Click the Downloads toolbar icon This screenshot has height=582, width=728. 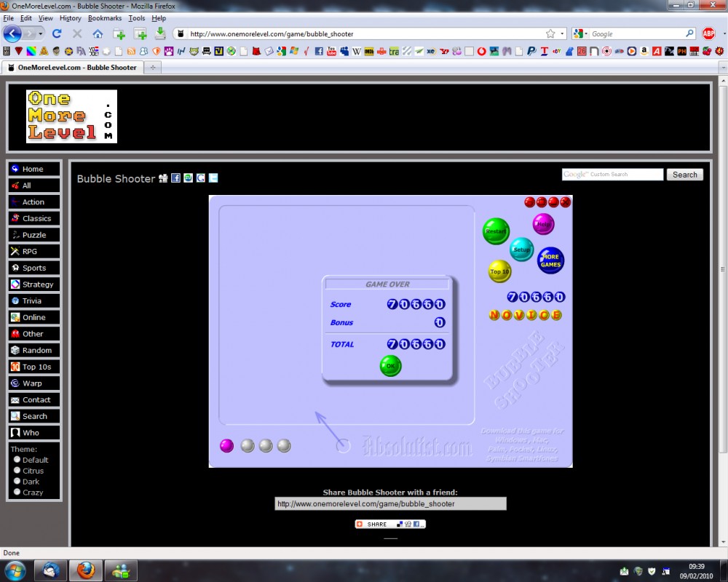coord(160,33)
